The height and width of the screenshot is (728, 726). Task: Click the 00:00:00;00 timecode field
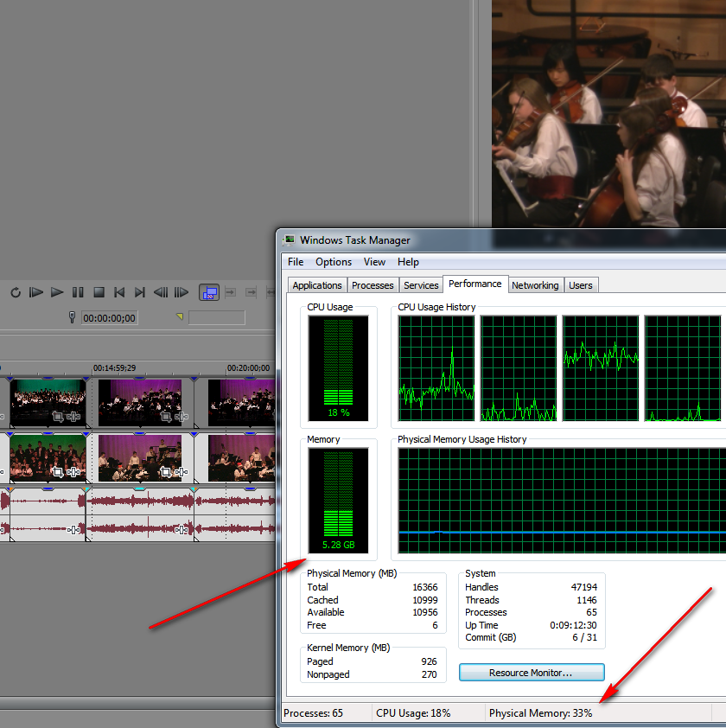[110, 318]
